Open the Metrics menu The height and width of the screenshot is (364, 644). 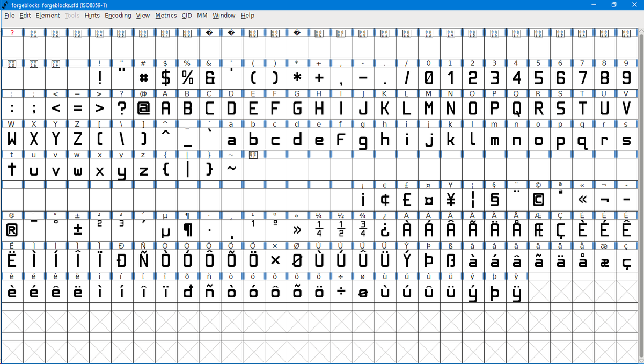click(x=166, y=16)
